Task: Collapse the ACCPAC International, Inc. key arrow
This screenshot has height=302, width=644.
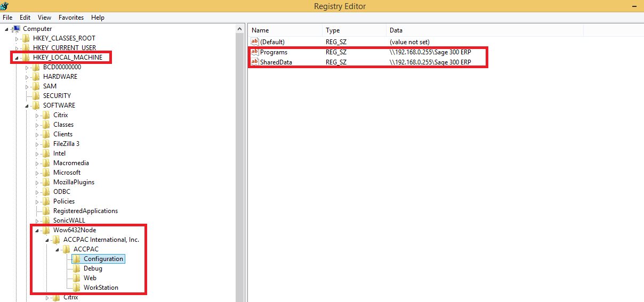Action: click(47, 240)
